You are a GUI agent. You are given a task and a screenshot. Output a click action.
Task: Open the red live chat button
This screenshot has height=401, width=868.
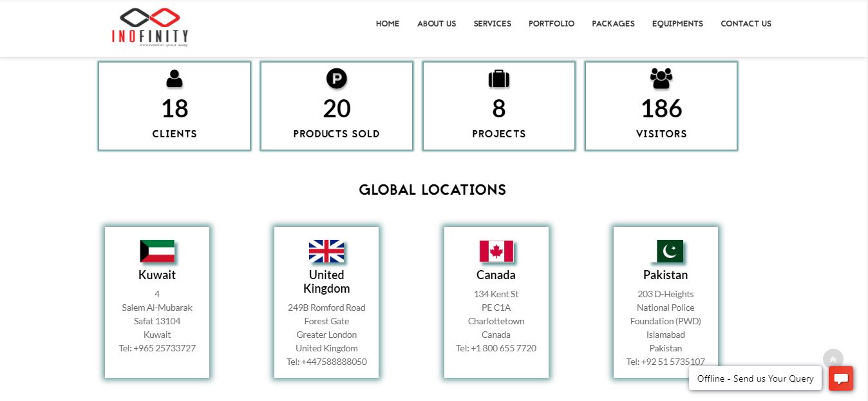coord(840,378)
